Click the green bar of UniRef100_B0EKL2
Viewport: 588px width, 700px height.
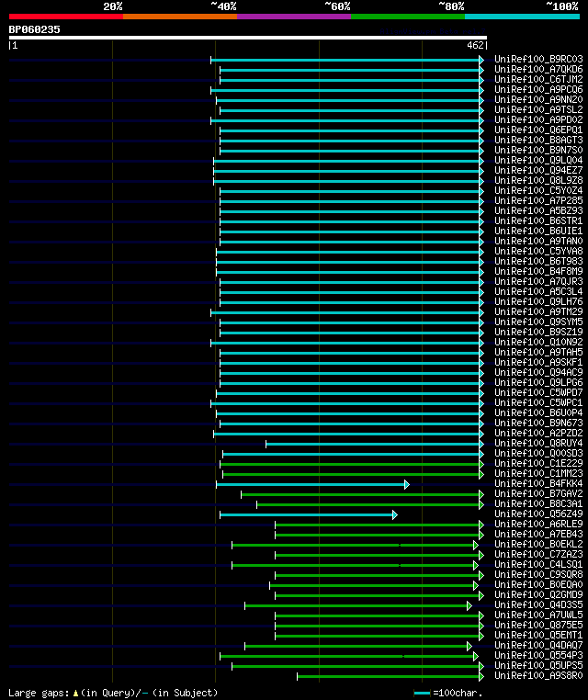click(355, 545)
